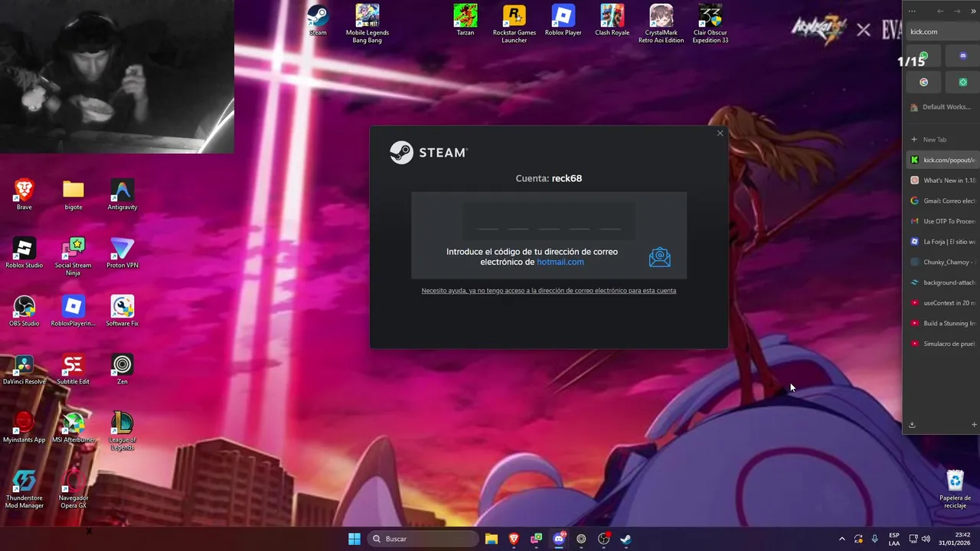
Task: Open File Explorer from the taskbar
Action: 492,539
